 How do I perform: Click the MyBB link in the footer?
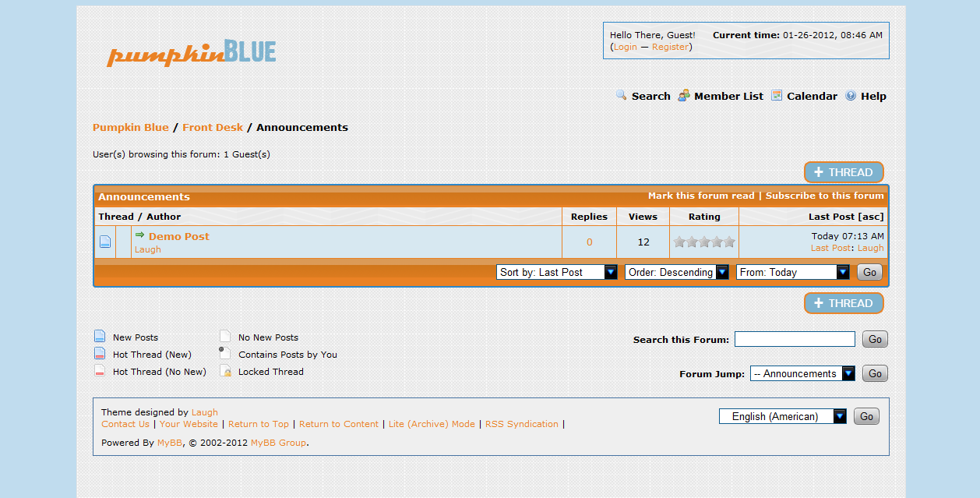(169, 443)
